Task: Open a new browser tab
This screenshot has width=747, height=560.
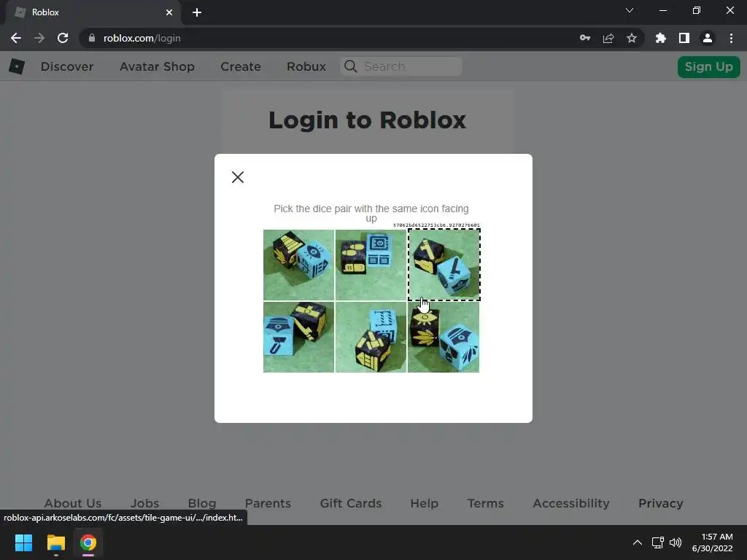Action: coord(197,12)
